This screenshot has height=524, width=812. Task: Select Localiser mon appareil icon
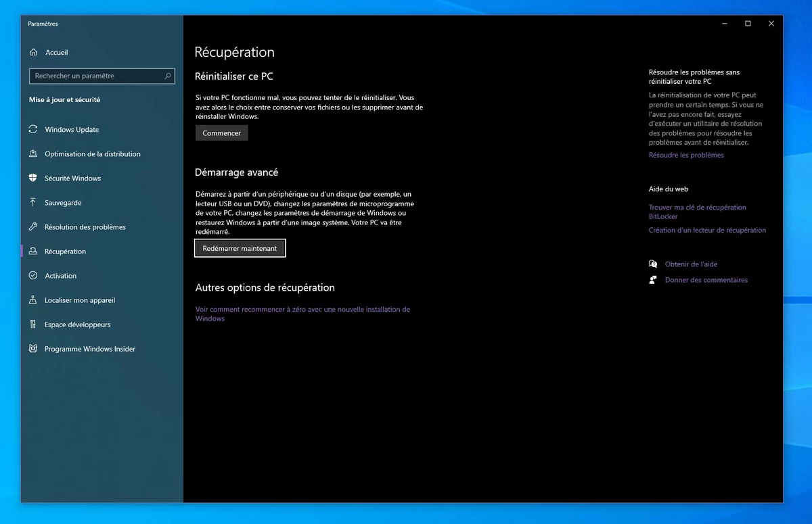pos(32,300)
